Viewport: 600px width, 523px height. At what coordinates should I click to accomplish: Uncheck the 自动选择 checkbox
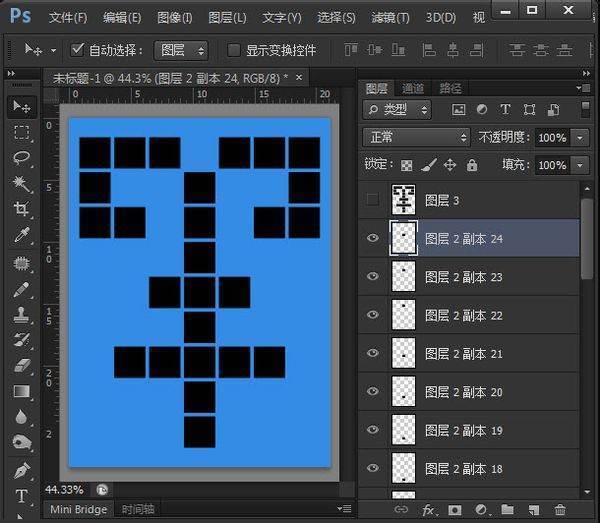tap(78, 50)
